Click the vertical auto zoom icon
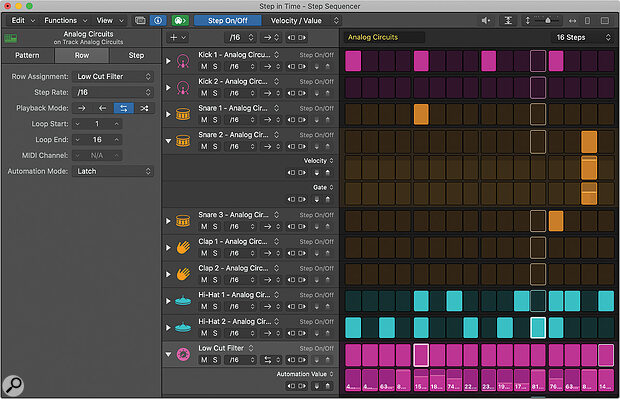This screenshot has height=399, width=620. (508, 21)
